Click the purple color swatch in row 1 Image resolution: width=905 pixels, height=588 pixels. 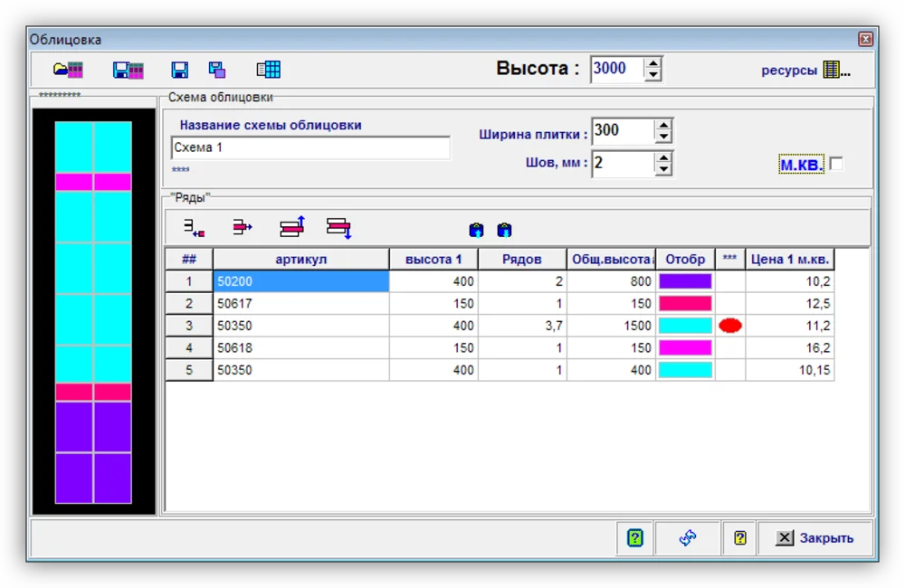pos(685,281)
